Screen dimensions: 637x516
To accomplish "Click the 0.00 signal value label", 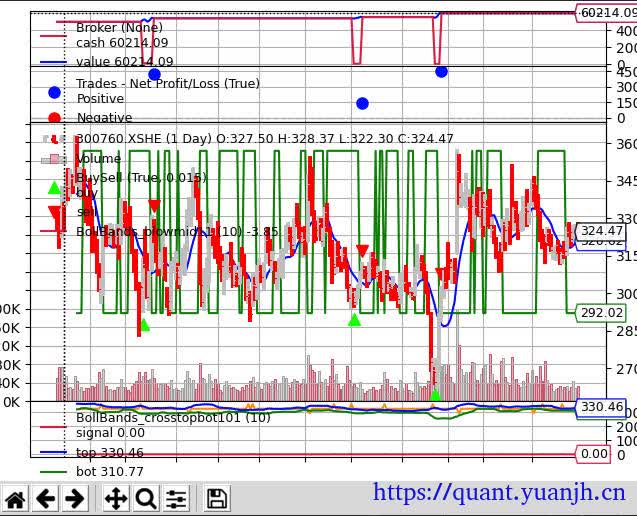I will 594,454.
